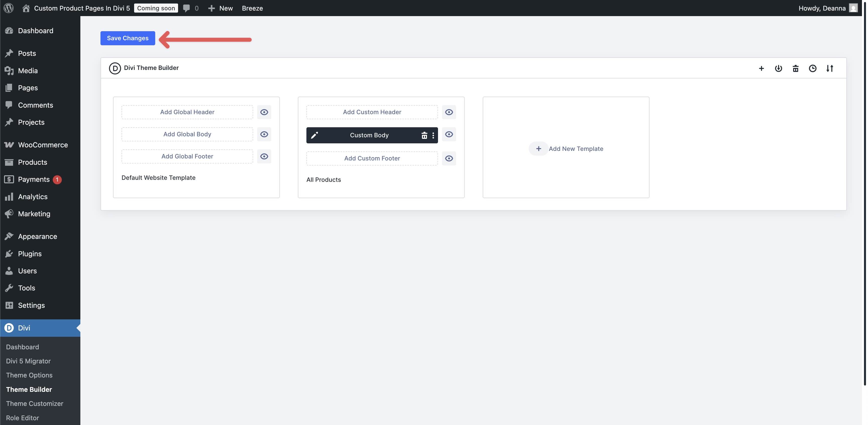Click the portability import/export icon

tap(779, 68)
